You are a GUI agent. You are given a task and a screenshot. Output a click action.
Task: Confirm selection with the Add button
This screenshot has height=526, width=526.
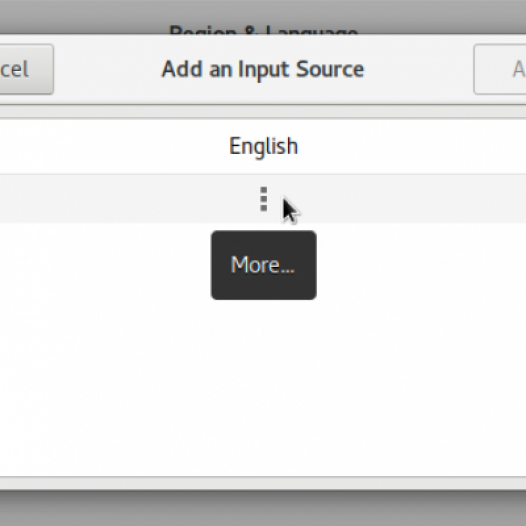[500, 69]
